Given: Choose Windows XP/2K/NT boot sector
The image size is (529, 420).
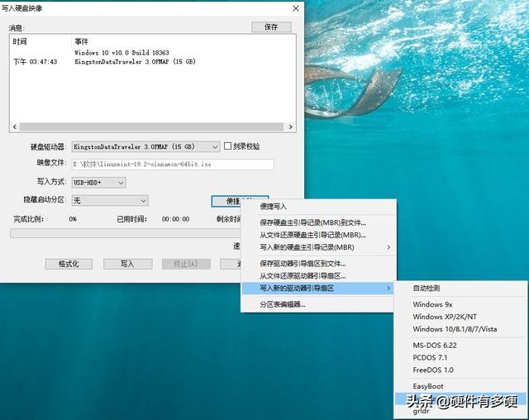Looking at the screenshot, I should [x=460, y=317].
